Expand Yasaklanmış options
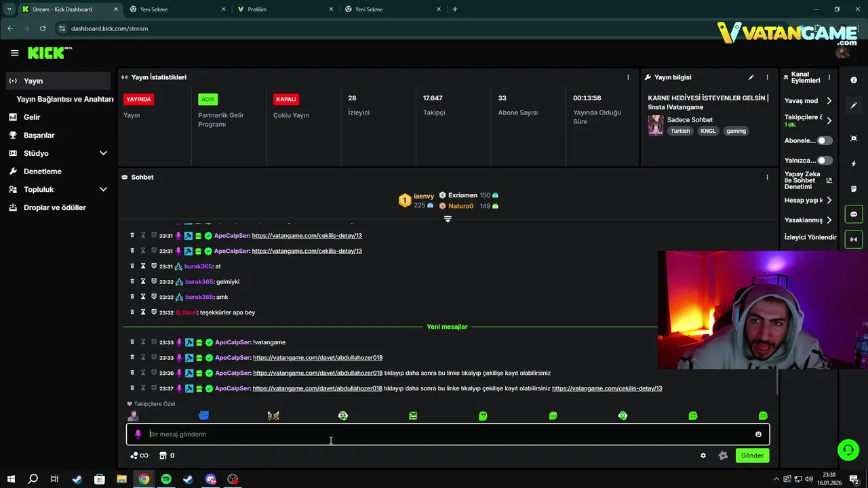This screenshot has width=868, height=488. (x=829, y=220)
